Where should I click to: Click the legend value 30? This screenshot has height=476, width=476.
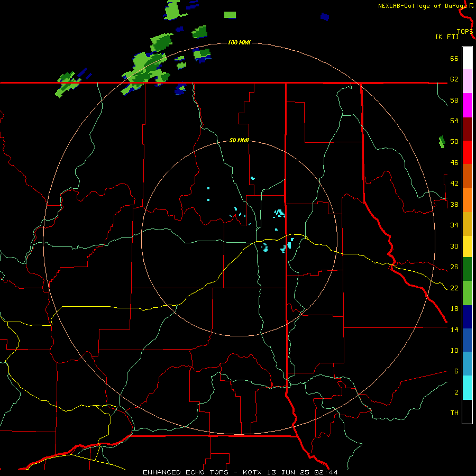tap(454, 246)
